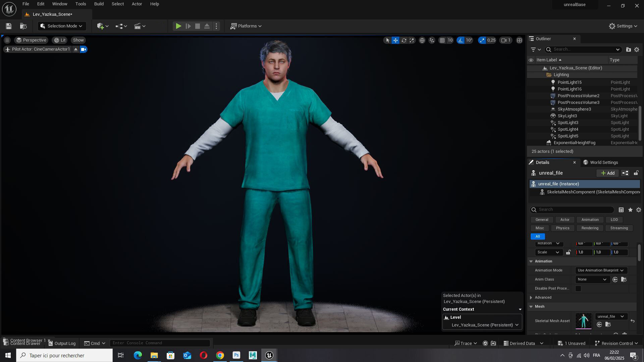Open the Cinematics clapperboard dropdown
Image resolution: width=644 pixels, height=362 pixels.
[x=140, y=26]
